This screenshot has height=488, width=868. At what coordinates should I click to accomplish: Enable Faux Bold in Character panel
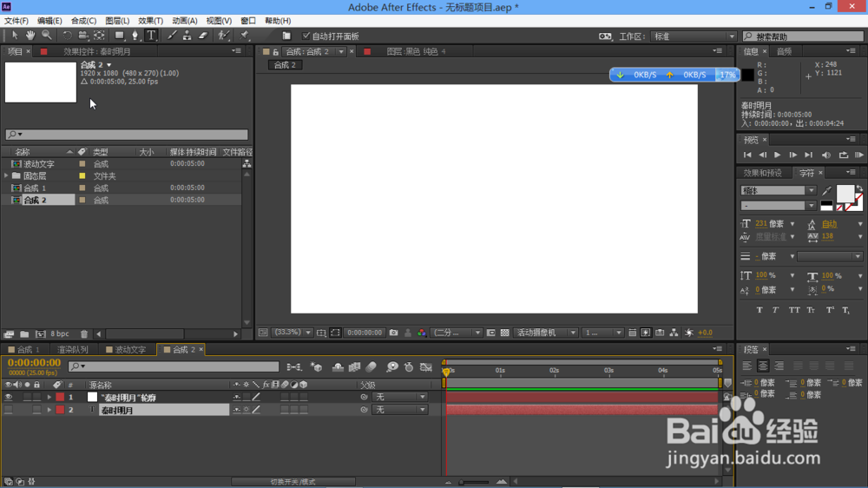(x=759, y=310)
